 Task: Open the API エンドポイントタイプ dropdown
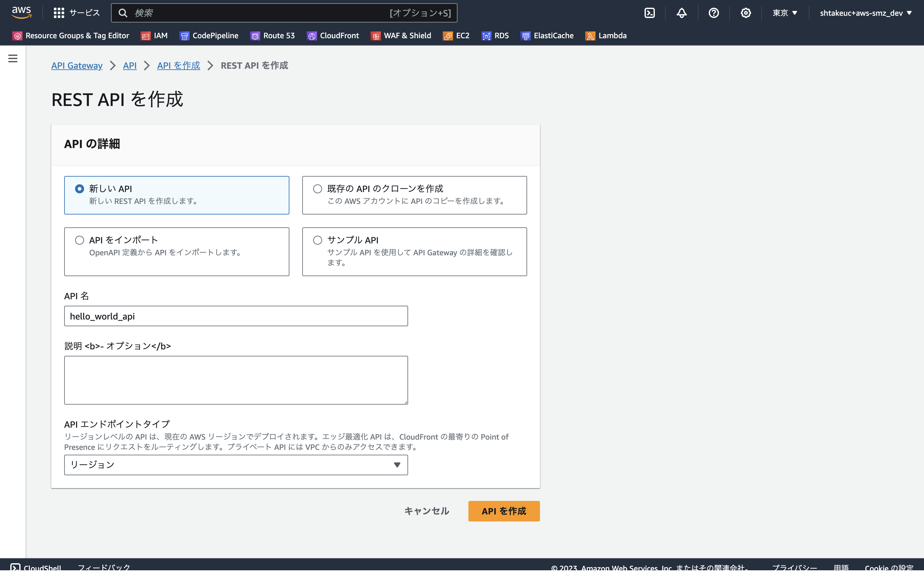pyautogui.click(x=236, y=465)
